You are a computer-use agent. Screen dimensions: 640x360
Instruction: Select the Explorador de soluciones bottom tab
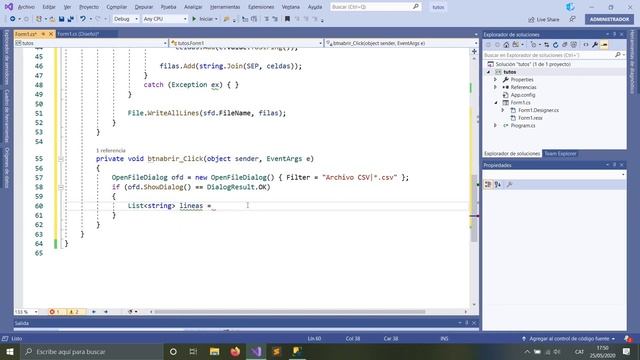click(x=512, y=154)
